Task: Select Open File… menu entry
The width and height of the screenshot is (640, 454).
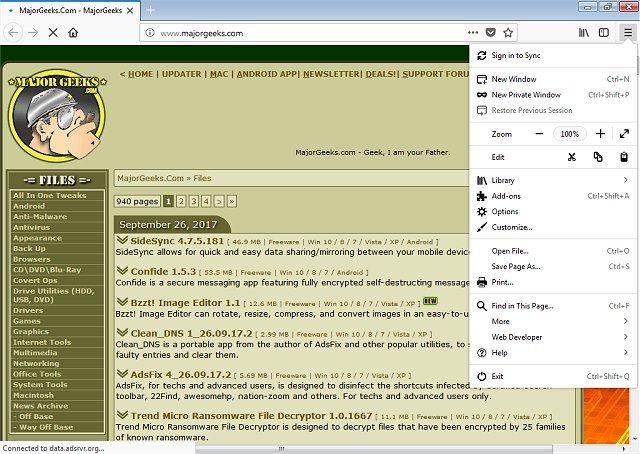Action: click(553, 251)
